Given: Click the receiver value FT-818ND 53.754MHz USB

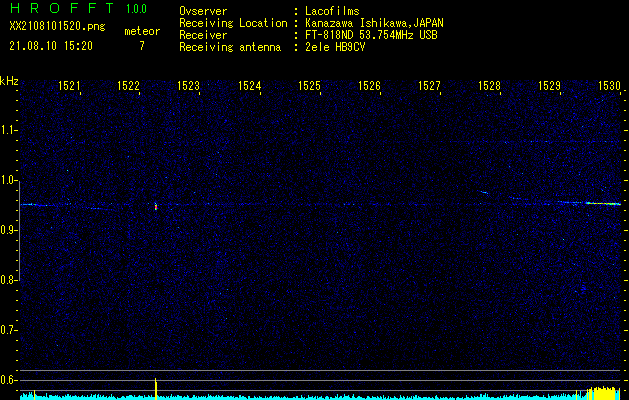Looking at the screenshot, I should tap(371, 35).
